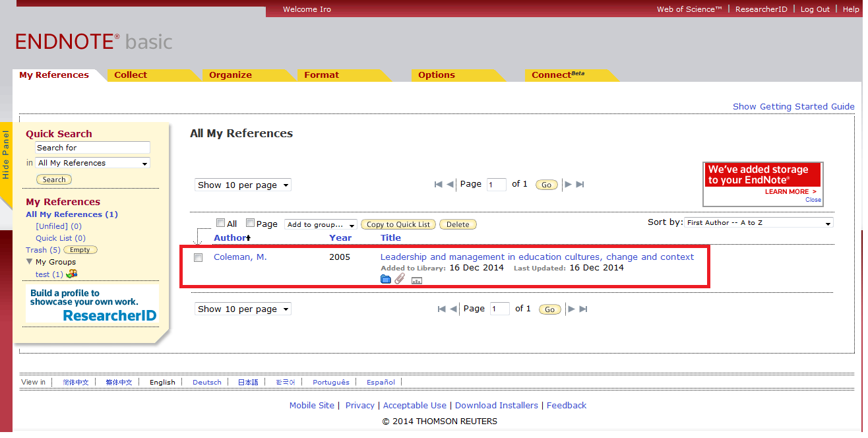Open the ResearcherID header link
Image resolution: width=868 pixels, height=438 pixels.
[x=761, y=9]
